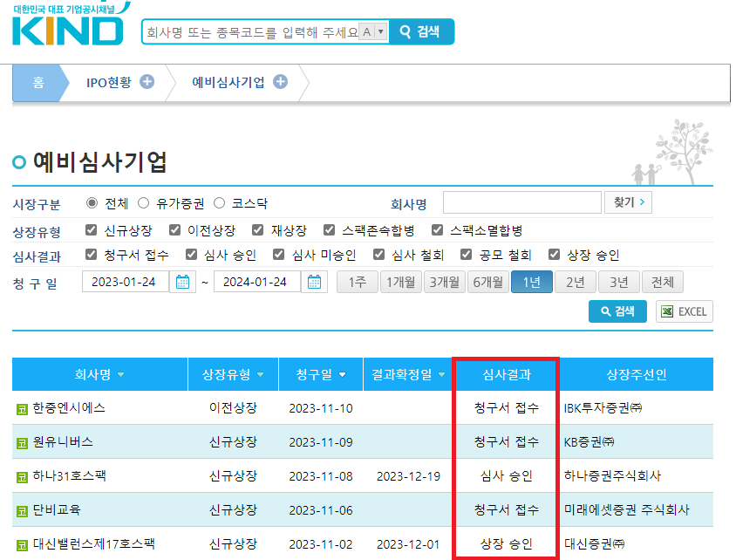Viewport: 736px width, 560px height.
Task: Click the blue filter 검색 button
Action: pyautogui.click(x=617, y=311)
